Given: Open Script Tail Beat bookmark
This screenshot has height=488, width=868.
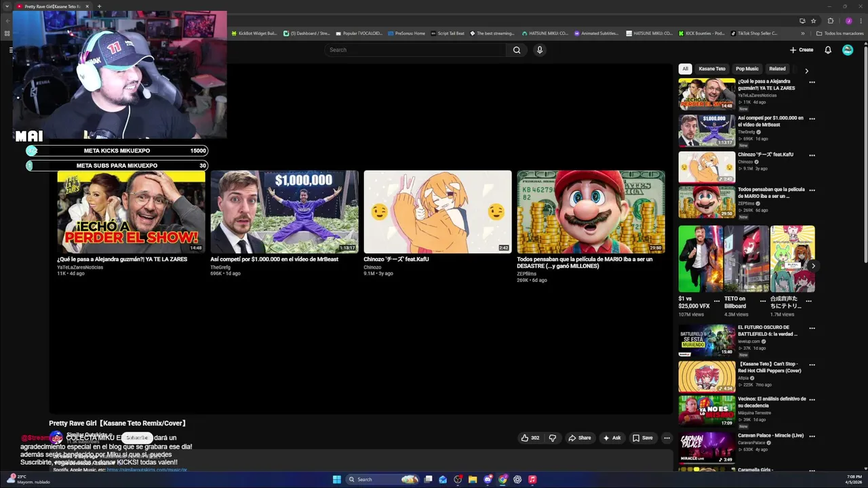Looking at the screenshot, I should [448, 33].
